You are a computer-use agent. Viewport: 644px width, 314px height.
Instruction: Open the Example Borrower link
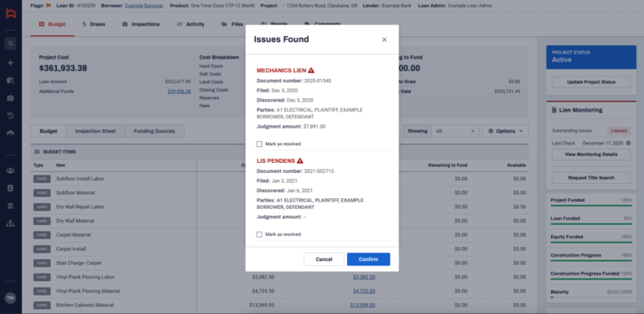tap(144, 6)
